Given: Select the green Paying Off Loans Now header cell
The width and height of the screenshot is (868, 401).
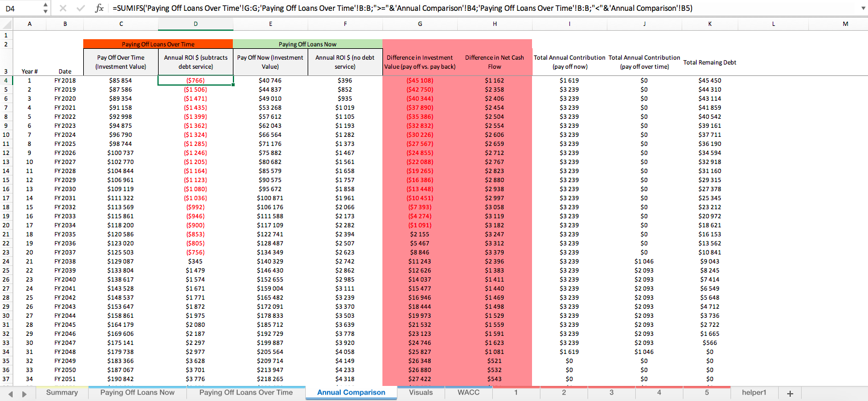Looking at the screenshot, I should click(x=308, y=44).
